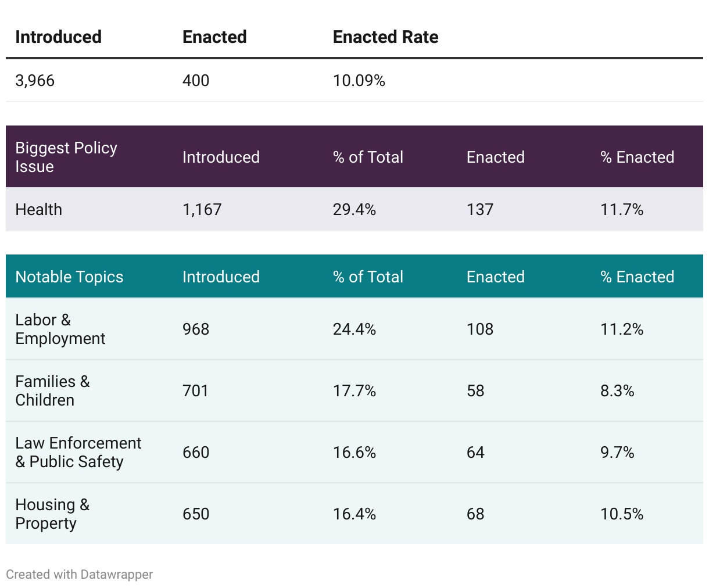Select the Labor & Employment row label
709x588 pixels.
point(60,329)
